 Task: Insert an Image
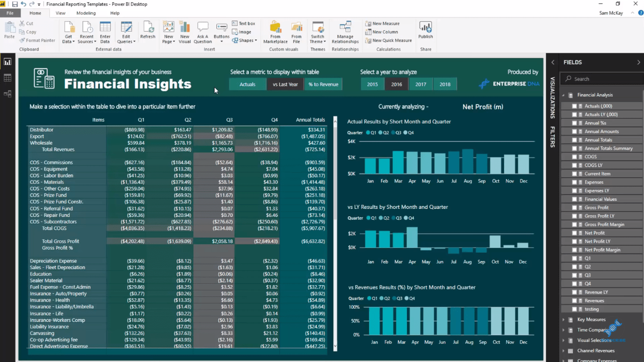241,32
